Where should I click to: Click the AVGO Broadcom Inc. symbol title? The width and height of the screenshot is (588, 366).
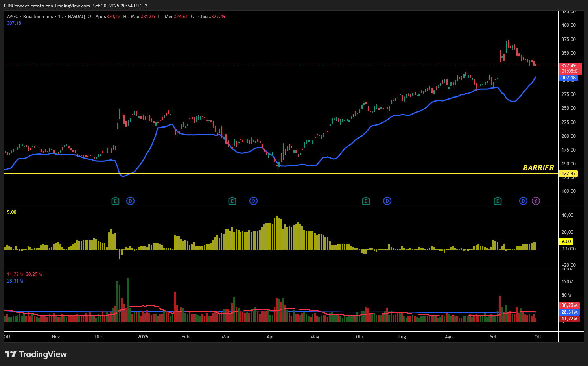[x=30, y=17]
